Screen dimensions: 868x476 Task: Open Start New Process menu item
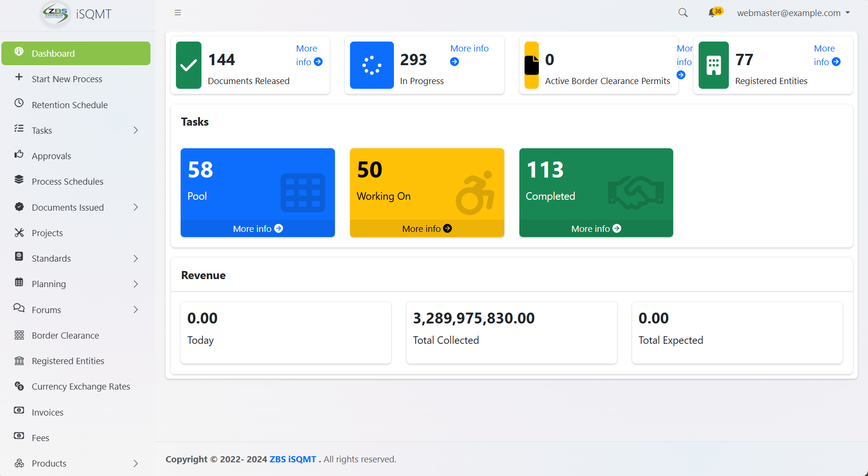pyautogui.click(x=67, y=79)
